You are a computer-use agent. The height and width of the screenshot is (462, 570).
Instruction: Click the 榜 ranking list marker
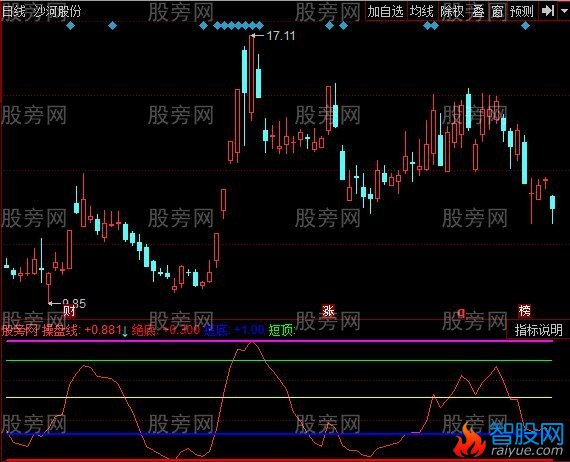click(525, 311)
